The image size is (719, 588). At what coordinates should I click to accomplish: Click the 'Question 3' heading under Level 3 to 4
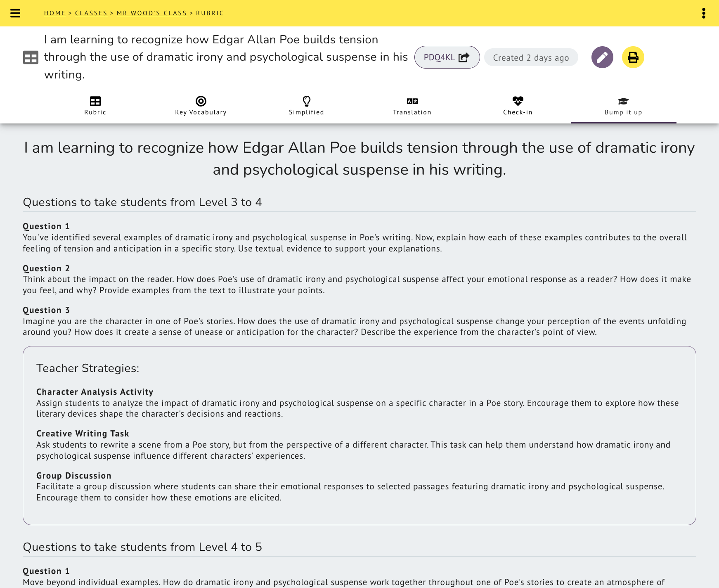46,310
